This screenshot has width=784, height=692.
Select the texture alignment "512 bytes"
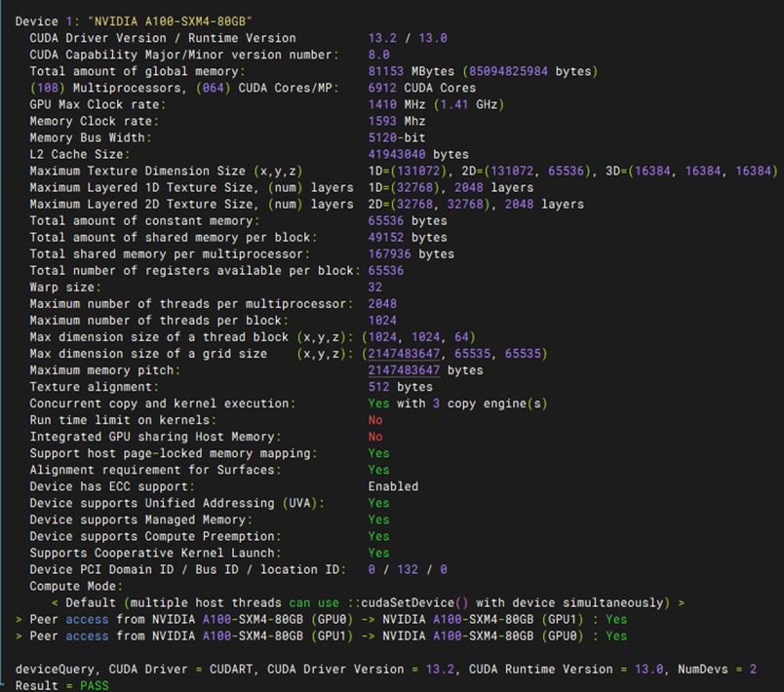click(x=401, y=387)
